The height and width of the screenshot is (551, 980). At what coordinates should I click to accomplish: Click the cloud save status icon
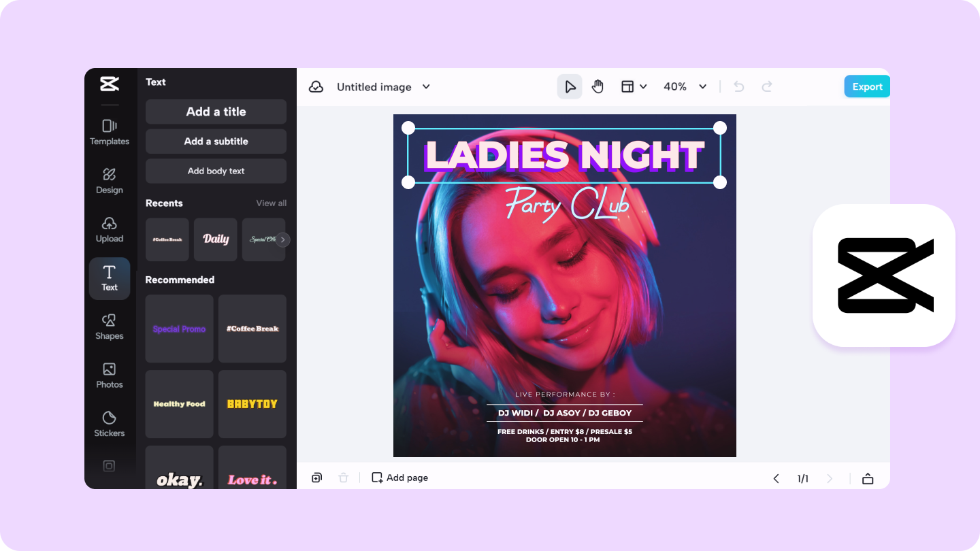tap(316, 87)
